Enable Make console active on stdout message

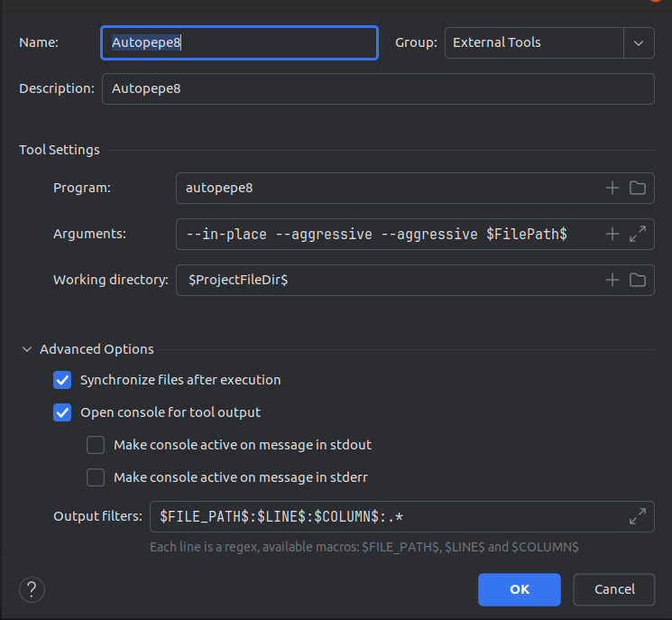pos(96,445)
